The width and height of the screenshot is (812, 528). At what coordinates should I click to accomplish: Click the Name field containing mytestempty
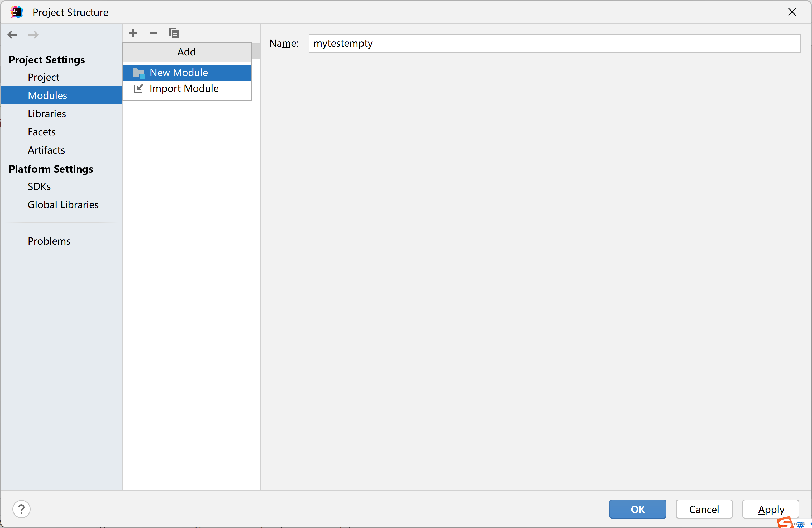(554, 44)
